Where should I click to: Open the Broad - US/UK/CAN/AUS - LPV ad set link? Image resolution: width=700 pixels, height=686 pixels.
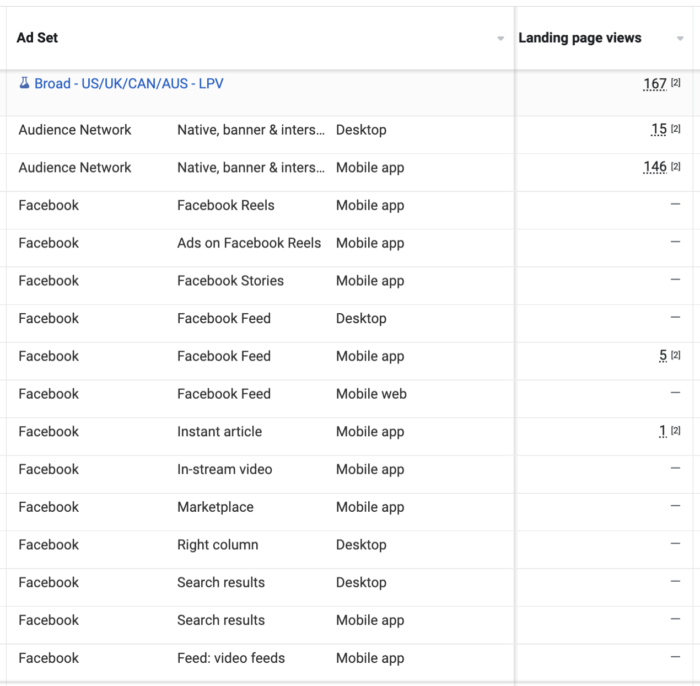click(x=129, y=83)
